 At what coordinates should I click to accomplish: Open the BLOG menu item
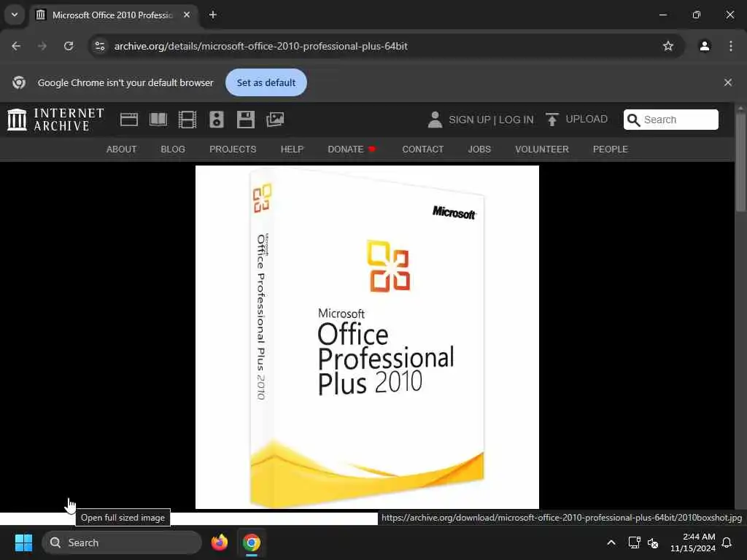pyautogui.click(x=173, y=149)
